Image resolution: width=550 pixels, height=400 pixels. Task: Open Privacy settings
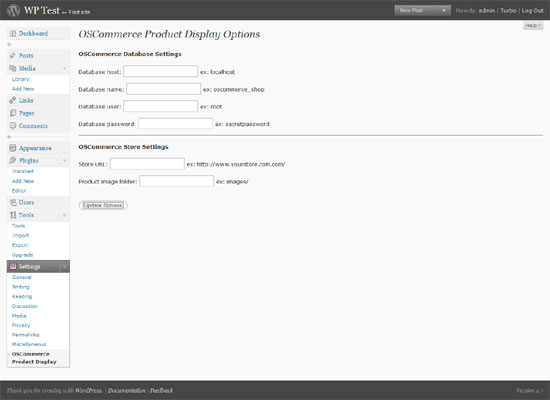click(x=21, y=325)
